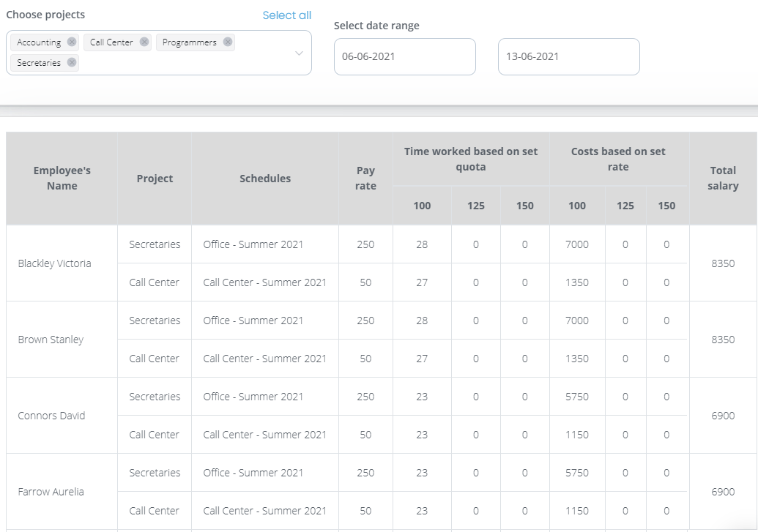The image size is (758, 532).
Task: Click Office - Summer 2021 for Brown Stanley
Action: (253, 321)
